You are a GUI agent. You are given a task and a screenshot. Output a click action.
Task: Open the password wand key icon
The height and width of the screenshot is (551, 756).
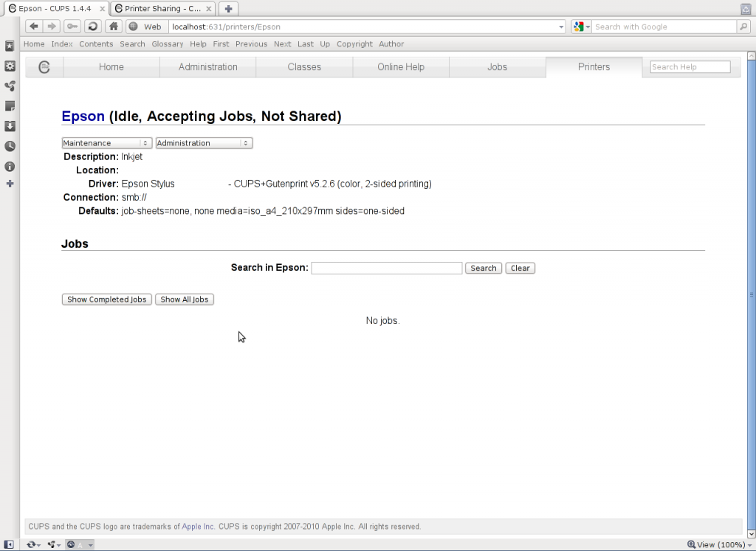coord(72,27)
